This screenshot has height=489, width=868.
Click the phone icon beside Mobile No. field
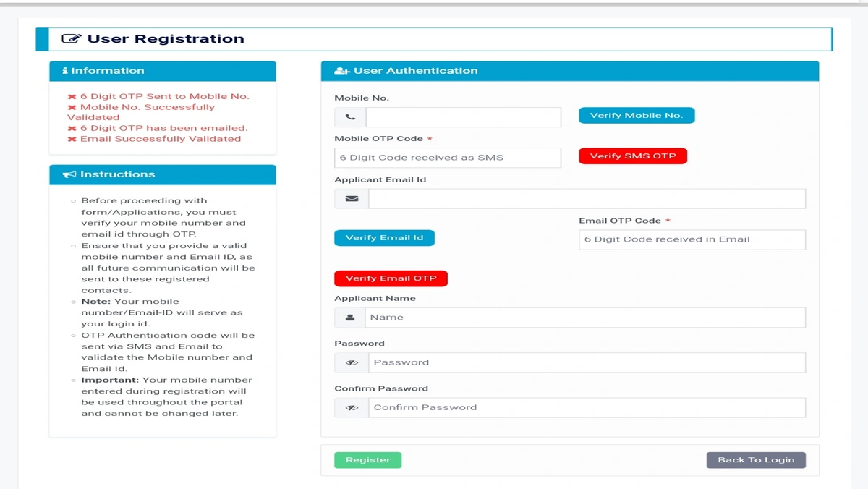point(350,117)
